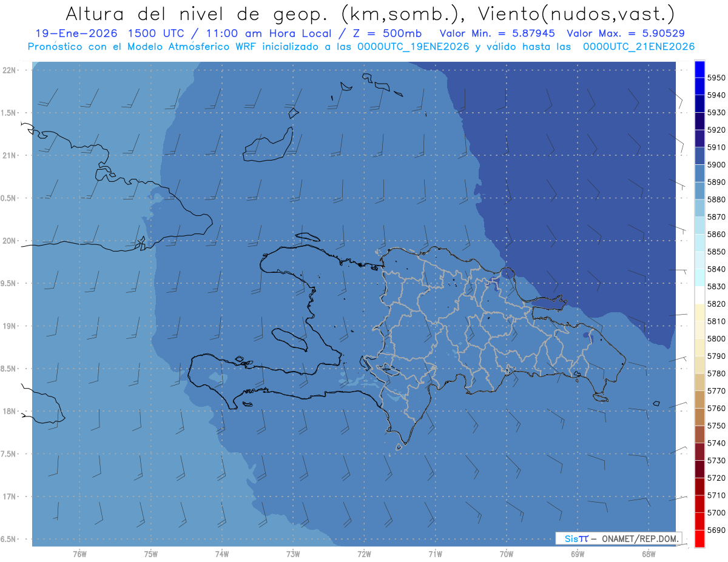Click the '5950' color bar value

pos(716,78)
